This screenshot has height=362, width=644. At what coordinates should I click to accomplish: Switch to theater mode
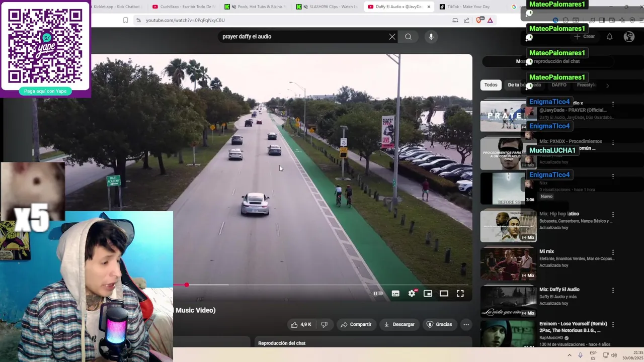(444, 294)
